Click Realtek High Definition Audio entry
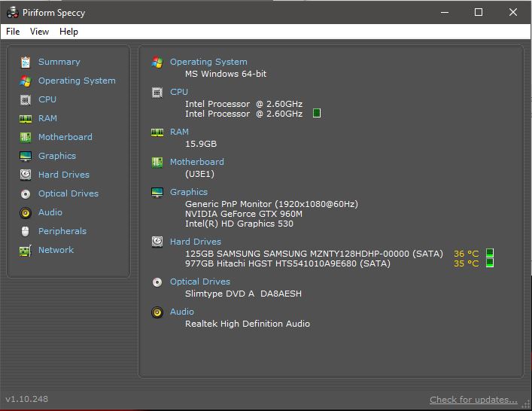532x411 pixels. [x=248, y=324]
